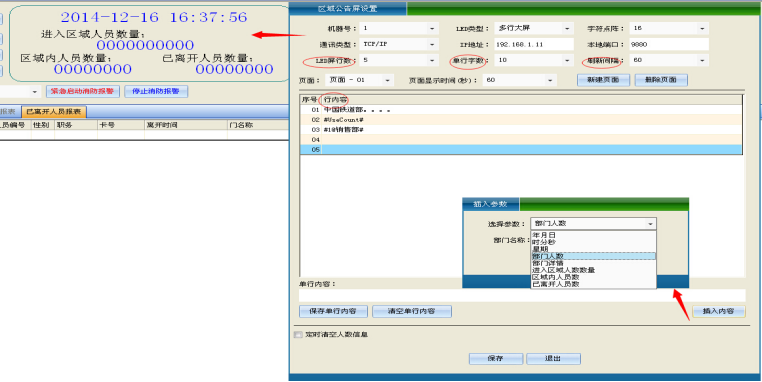This screenshot has width=762, height=382.
Task: Select highlighted row 05
Action: [521, 150]
